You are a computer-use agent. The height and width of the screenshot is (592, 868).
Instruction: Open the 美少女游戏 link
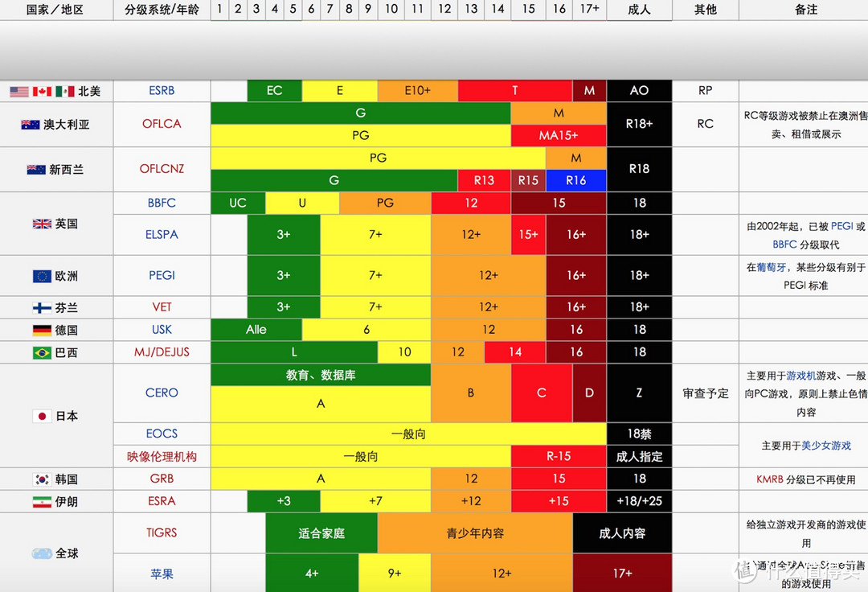(x=826, y=446)
